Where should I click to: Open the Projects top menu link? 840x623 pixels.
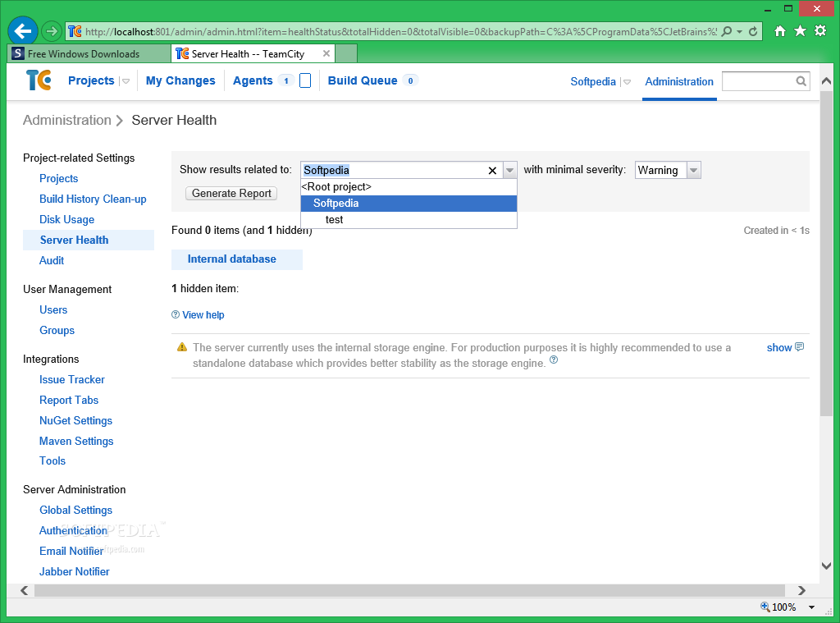(91, 80)
